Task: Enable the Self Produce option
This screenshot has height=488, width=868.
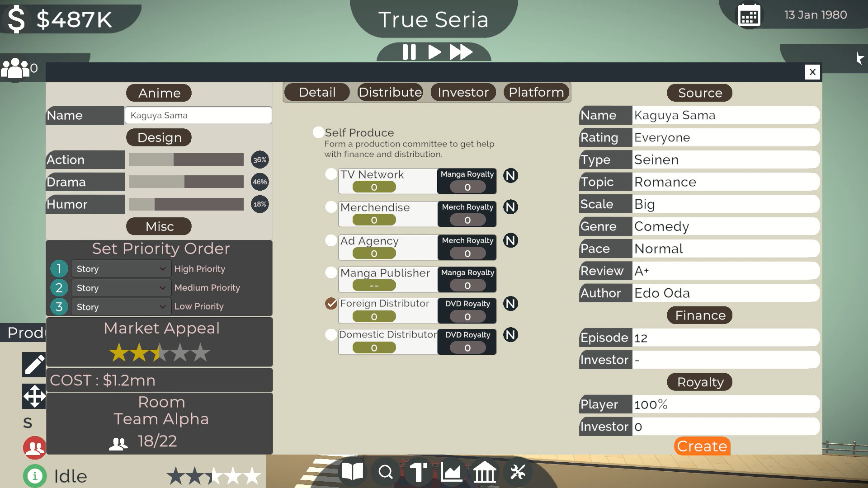Action: click(x=318, y=132)
